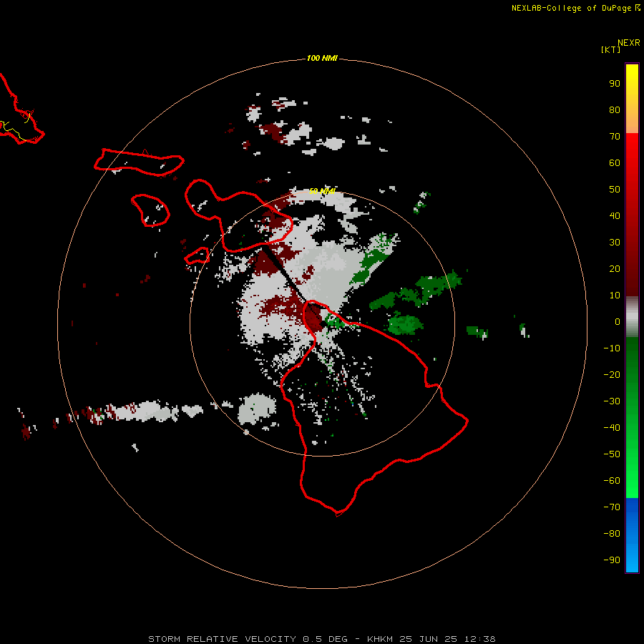Click the 20 label on the velocity scale
The image size is (644, 644).
[615, 268]
